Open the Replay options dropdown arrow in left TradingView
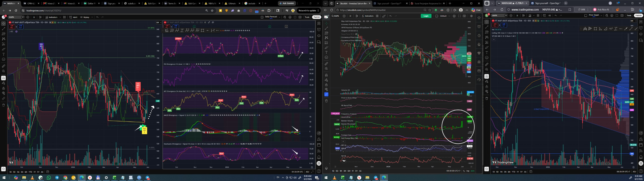Viewport: 644px width, 181px height. coord(92,17)
